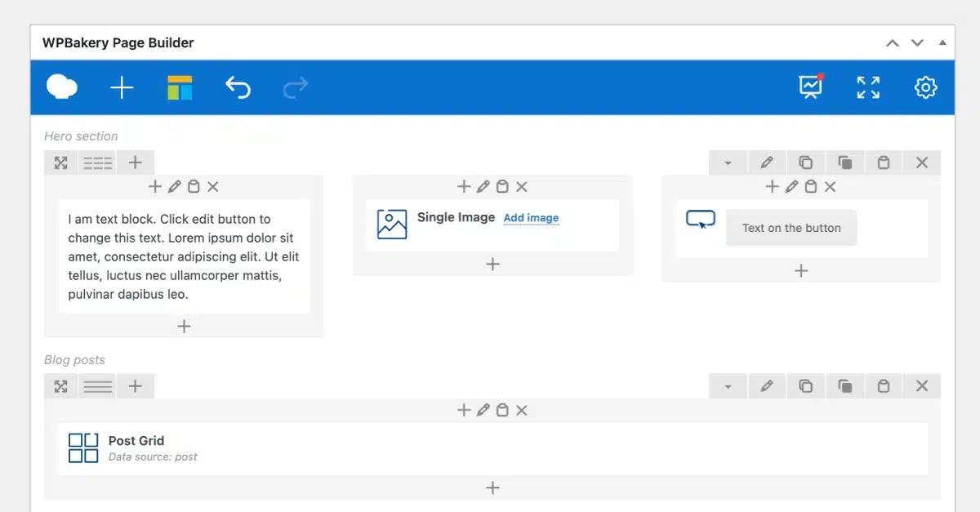Switch to Frontend editor via monitor icon

click(809, 87)
